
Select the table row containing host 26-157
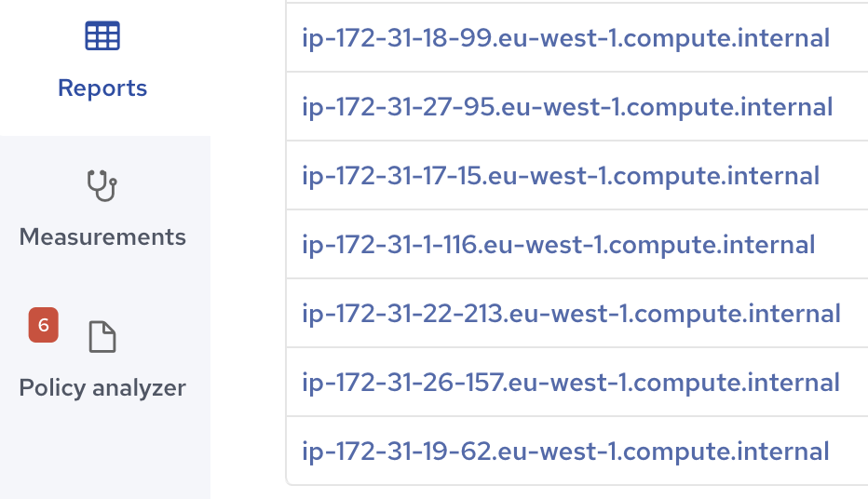tap(576, 383)
